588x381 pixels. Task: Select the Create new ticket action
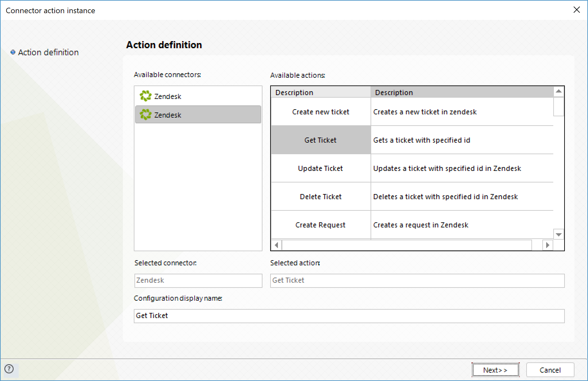pyautogui.click(x=321, y=112)
